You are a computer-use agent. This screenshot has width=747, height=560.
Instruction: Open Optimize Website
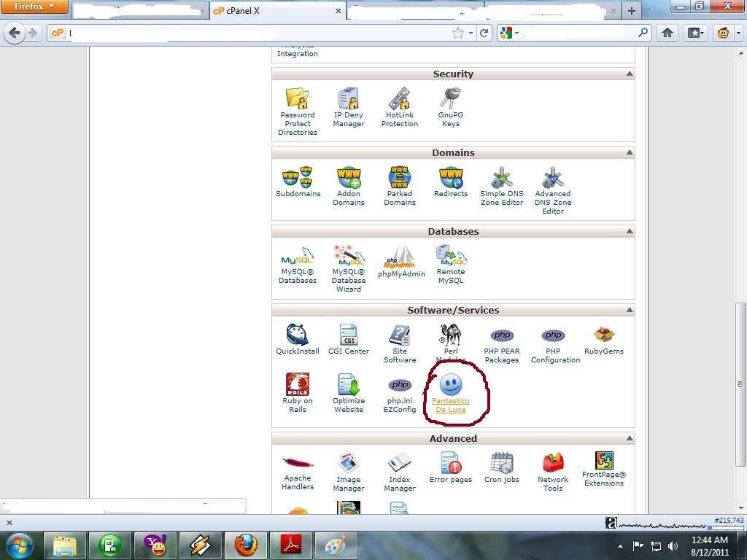point(348,393)
